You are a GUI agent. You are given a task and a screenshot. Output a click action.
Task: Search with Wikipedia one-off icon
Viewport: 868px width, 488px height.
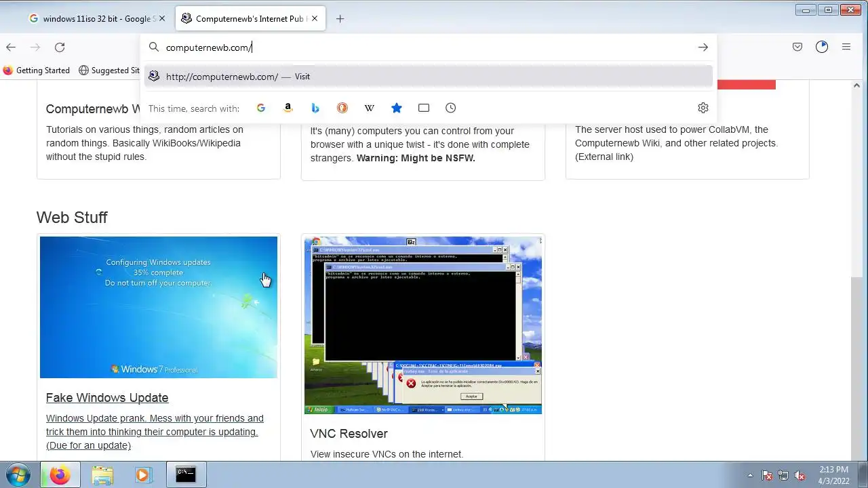point(370,108)
